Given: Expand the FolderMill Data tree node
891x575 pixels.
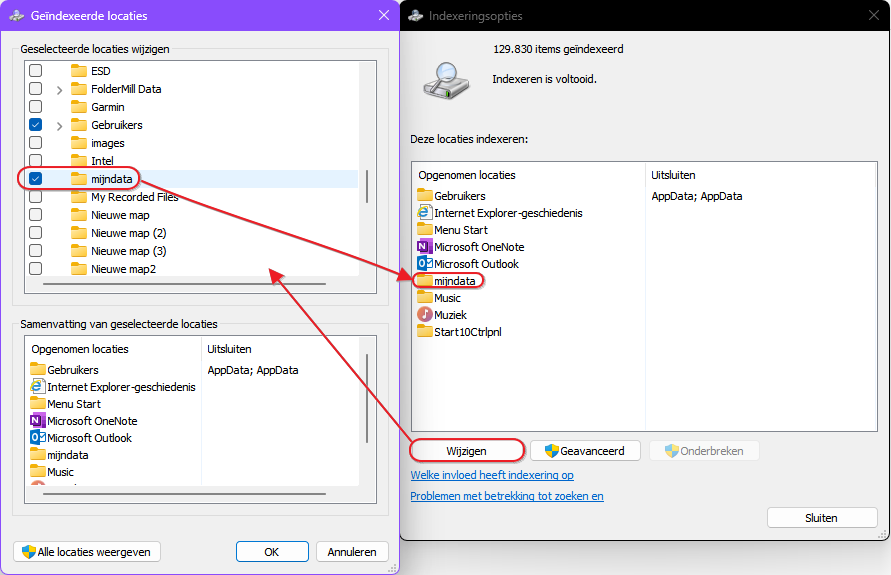Looking at the screenshot, I should tap(59, 89).
